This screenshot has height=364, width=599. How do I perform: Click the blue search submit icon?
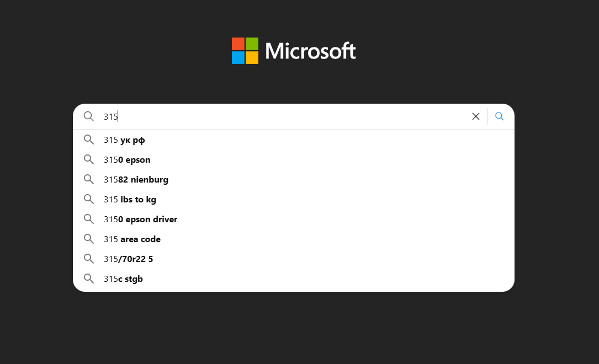500,116
